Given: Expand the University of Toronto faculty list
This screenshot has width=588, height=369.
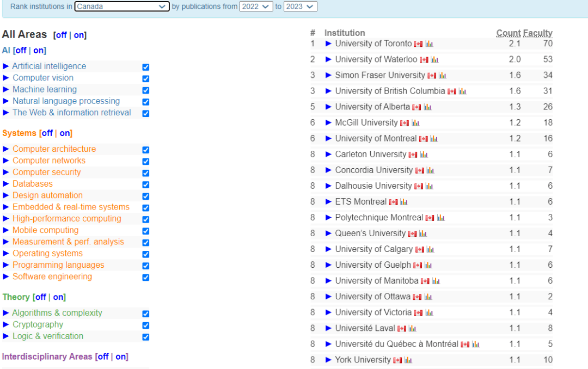Looking at the screenshot, I should pyautogui.click(x=328, y=44).
